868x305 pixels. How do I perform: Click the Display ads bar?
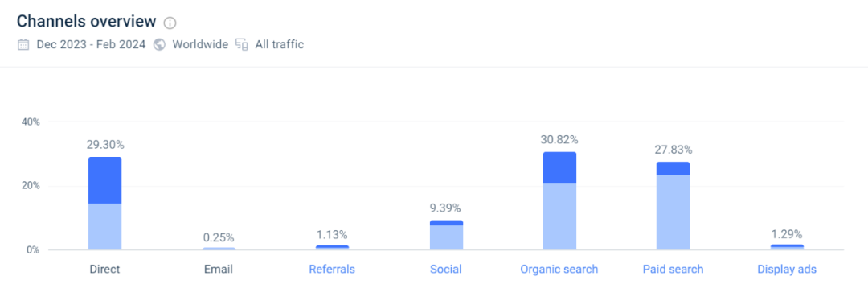[787, 247]
